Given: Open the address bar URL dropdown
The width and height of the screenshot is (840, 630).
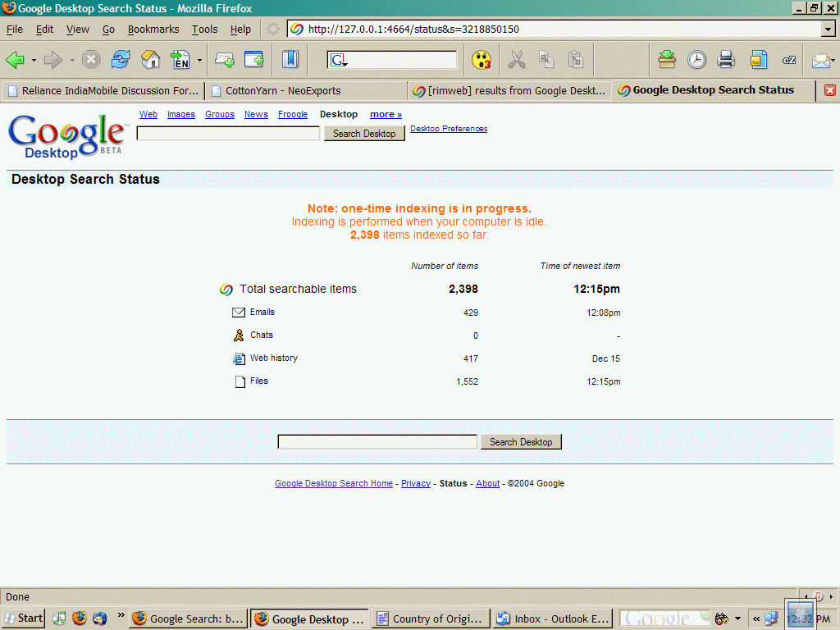Looking at the screenshot, I should tap(829, 29).
